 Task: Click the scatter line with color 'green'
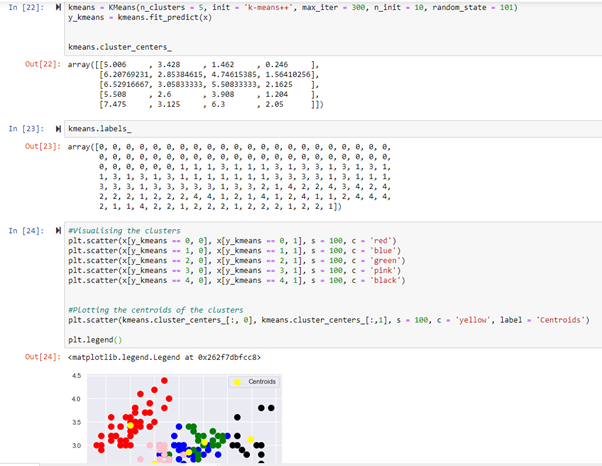click(236, 261)
